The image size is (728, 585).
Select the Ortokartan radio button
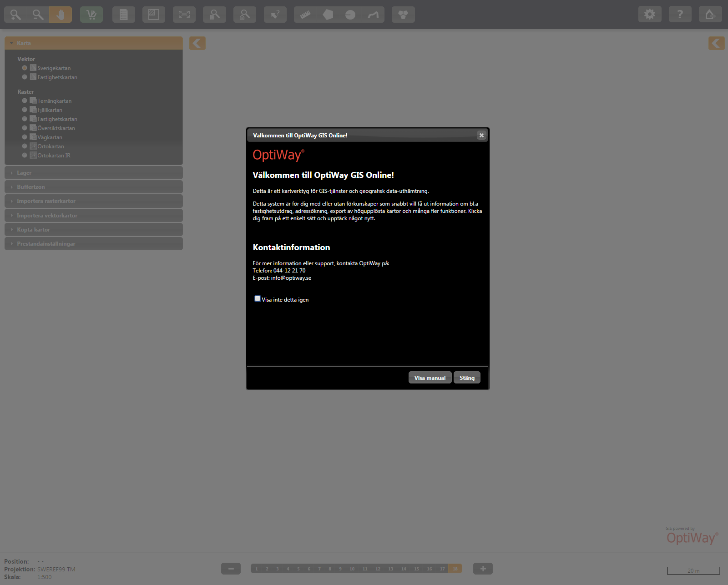pyautogui.click(x=25, y=146)
